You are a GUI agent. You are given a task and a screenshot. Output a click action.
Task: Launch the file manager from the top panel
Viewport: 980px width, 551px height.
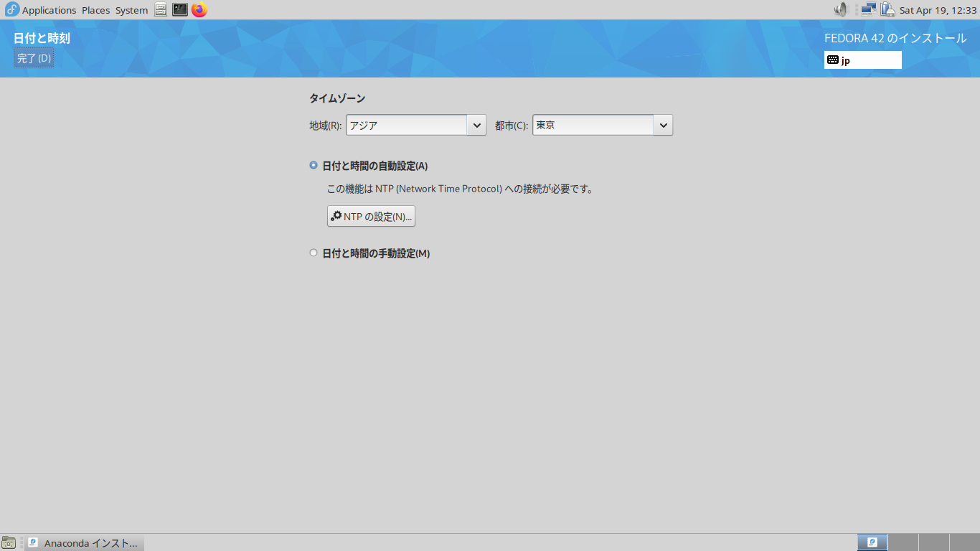tap(161, 10)
